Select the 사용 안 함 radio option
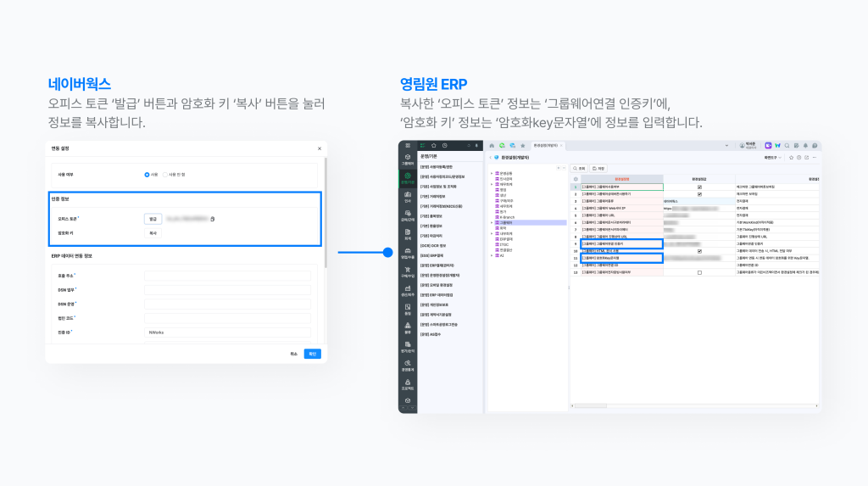Screen dimensions: 868x486 [164, 175]
